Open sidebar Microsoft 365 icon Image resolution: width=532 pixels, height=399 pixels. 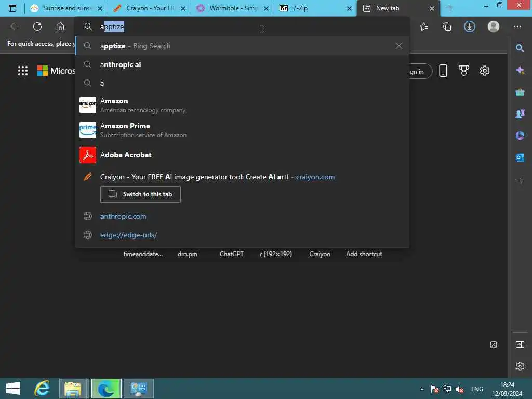(520, 136)
